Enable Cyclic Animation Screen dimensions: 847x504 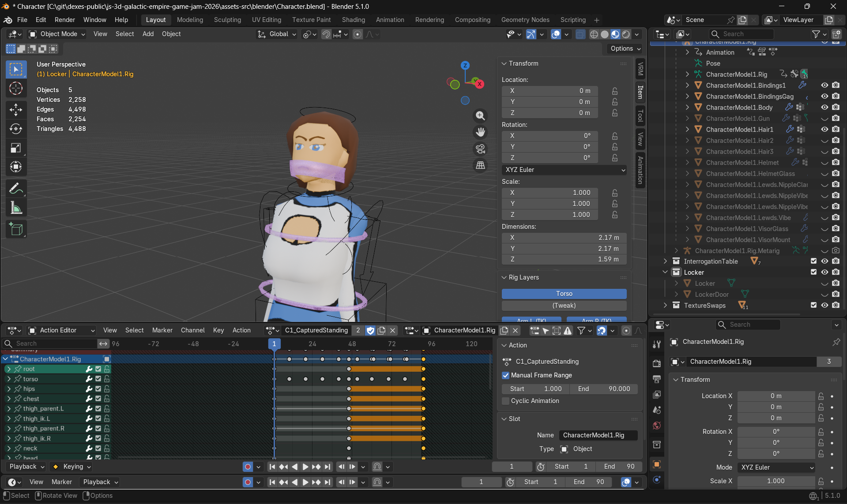505,401
